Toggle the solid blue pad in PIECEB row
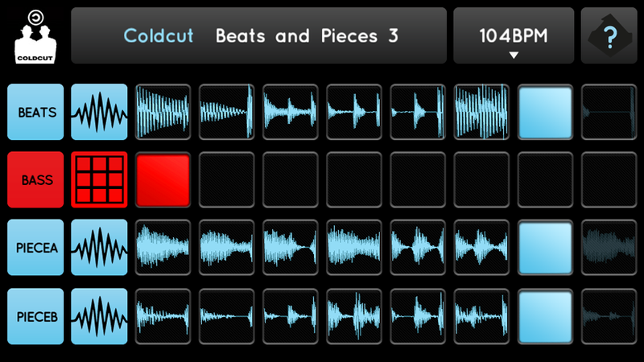 pos(545,316)
